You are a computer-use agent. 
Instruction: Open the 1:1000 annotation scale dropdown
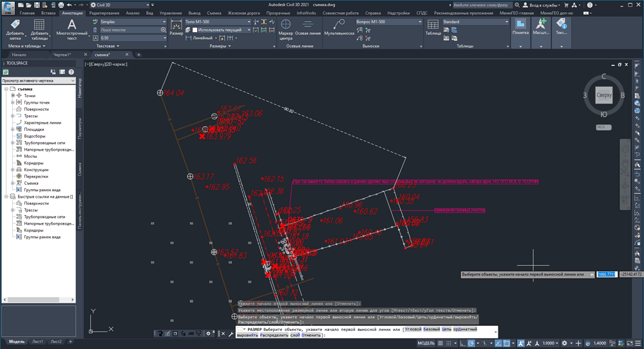(549, 343)
